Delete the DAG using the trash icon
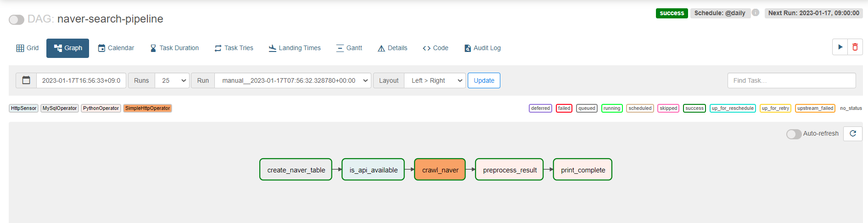Screen dimensions: 868x223 (855, 47)
